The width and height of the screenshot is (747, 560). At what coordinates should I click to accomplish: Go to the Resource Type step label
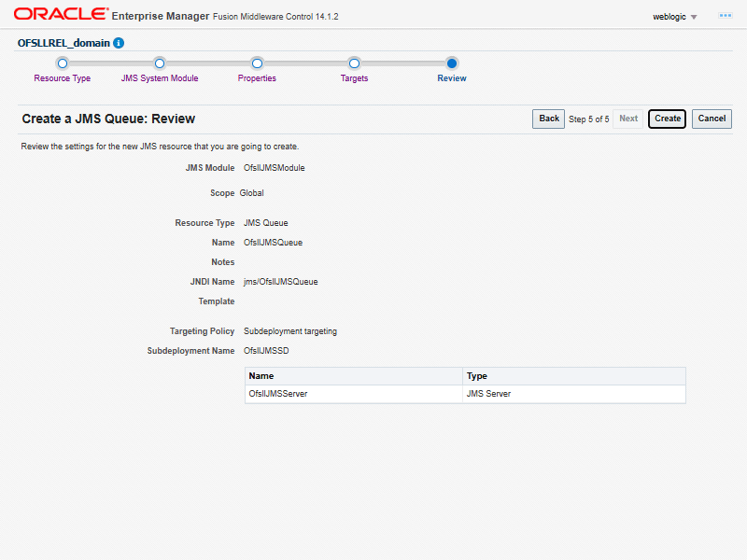63,78
